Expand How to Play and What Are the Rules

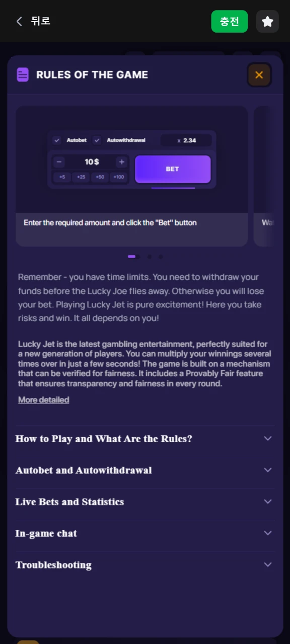point(145,439)
